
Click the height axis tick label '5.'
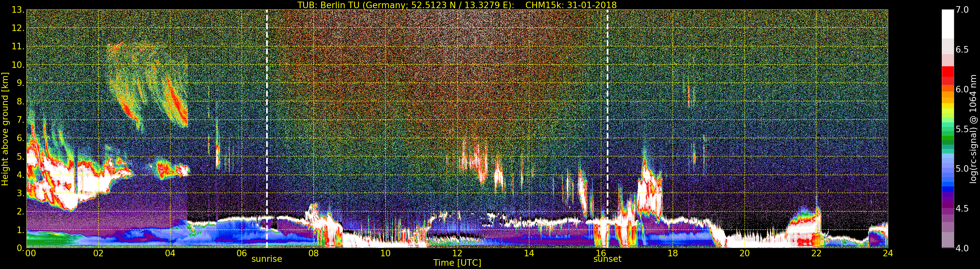[x=21, y=156]
